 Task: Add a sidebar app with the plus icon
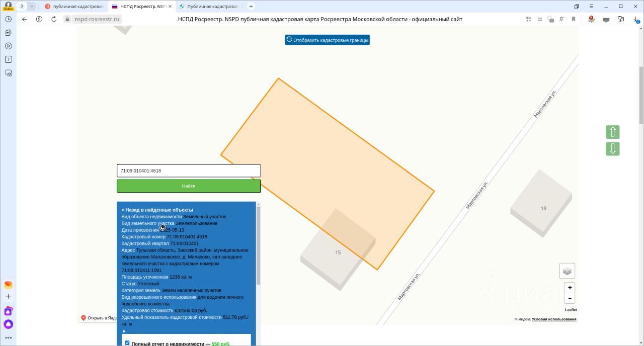point(8,297)
